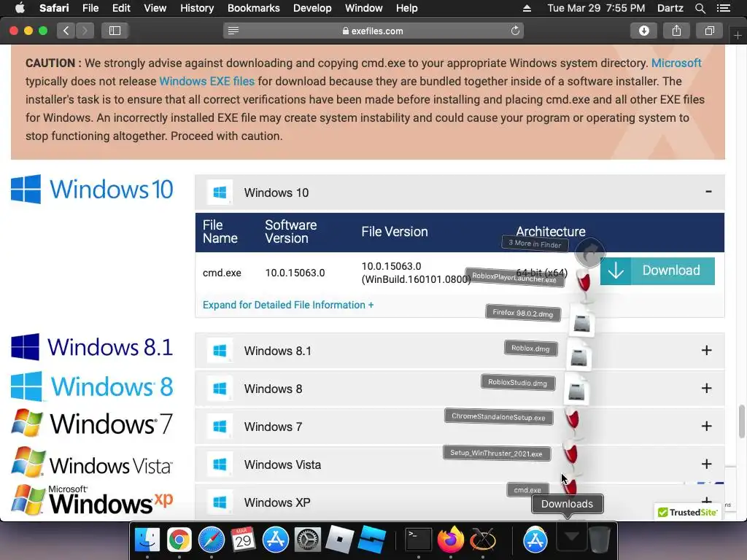747x560 pixels.
Task: Show Safari downloads toolbar button
Action: coord(643,31)
